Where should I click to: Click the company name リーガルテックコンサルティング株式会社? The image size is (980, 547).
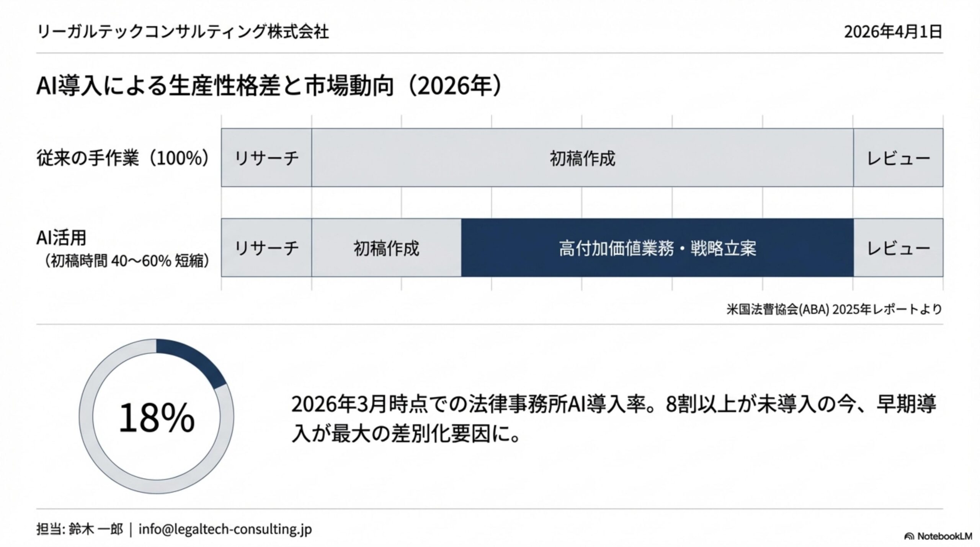183,32
